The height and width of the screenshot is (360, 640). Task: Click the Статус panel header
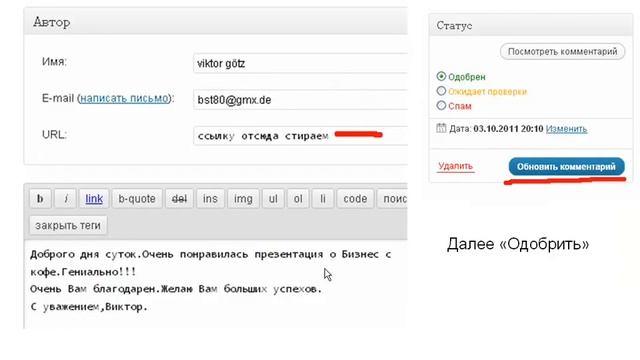[x=531, y=25]
